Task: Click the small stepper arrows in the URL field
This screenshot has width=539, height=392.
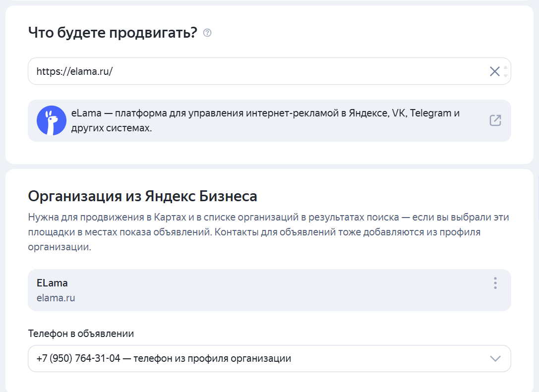Action: tap(505, 71)
